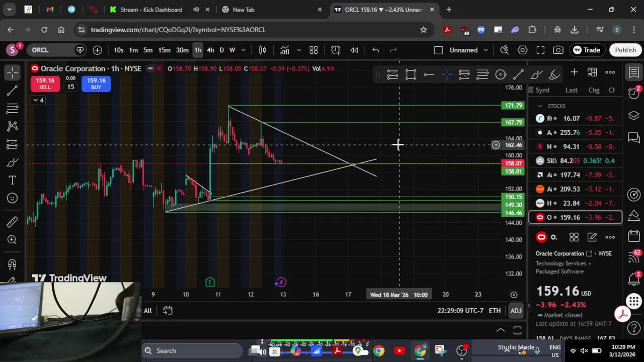The height and width of the screenshot is (362, 644).
Task: Open the notifications bell in right sidebar
Action: [x=634, y=279]
